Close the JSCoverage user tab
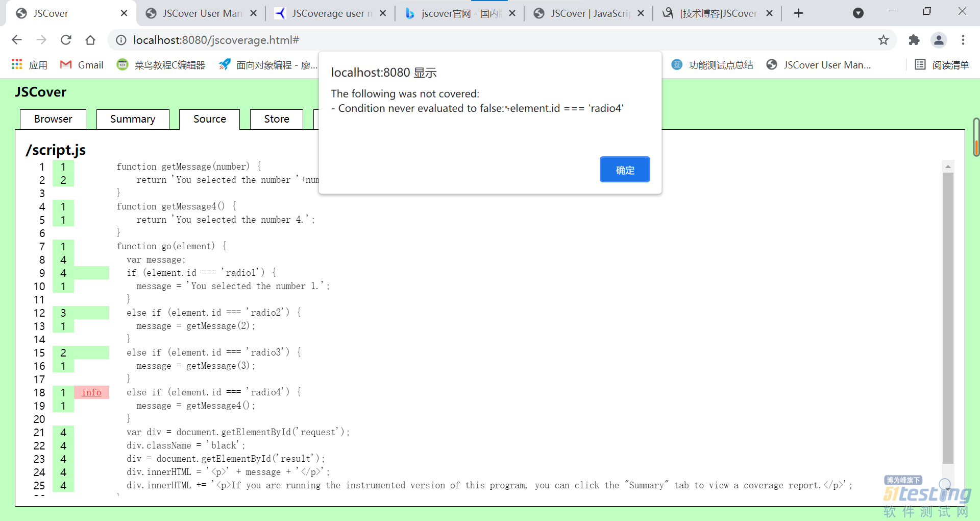 [383, 13]
